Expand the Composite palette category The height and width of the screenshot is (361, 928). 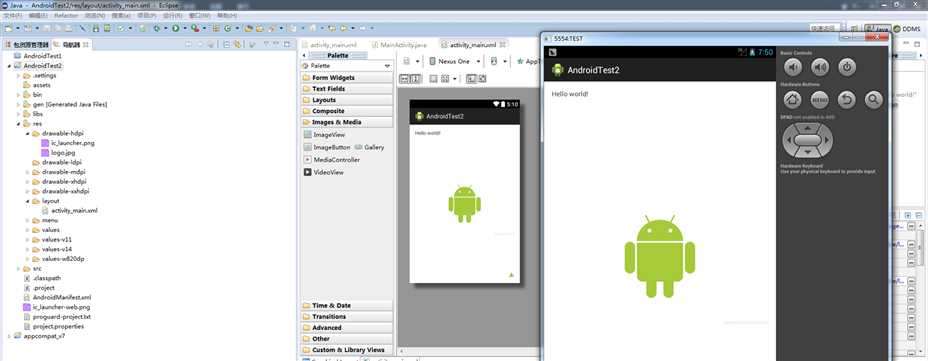coord(346,111)
